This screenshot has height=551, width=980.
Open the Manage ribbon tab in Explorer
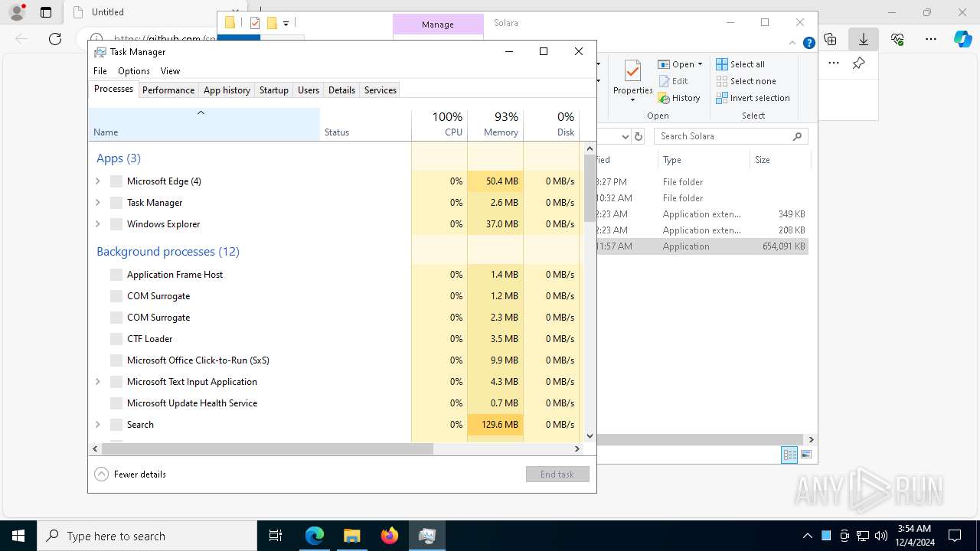(x=438, y=24)
